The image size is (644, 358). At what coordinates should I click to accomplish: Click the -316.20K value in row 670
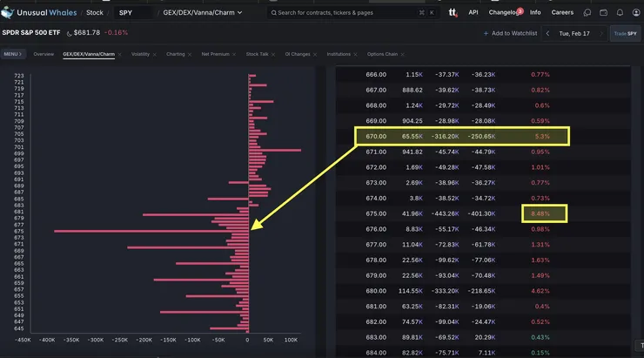point(446,137)
